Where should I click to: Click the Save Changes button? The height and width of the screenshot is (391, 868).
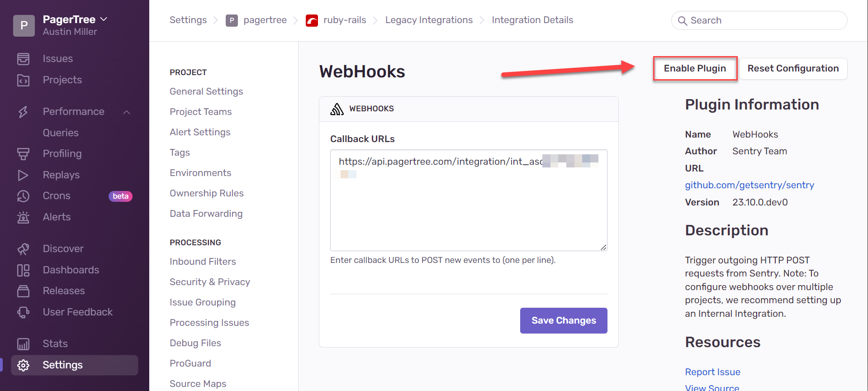564,321
